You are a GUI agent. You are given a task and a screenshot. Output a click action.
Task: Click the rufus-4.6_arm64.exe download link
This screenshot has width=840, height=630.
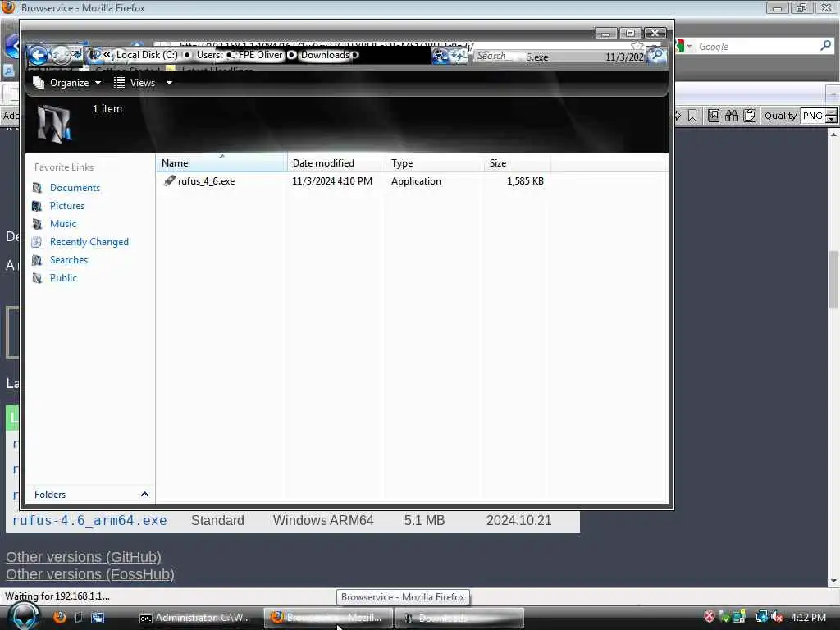[89, 520]
